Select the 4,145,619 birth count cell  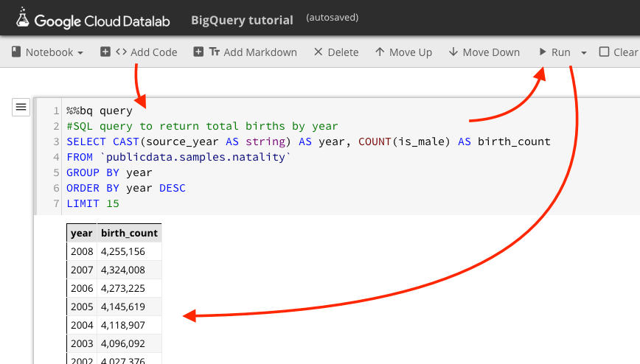click(129, 307)
